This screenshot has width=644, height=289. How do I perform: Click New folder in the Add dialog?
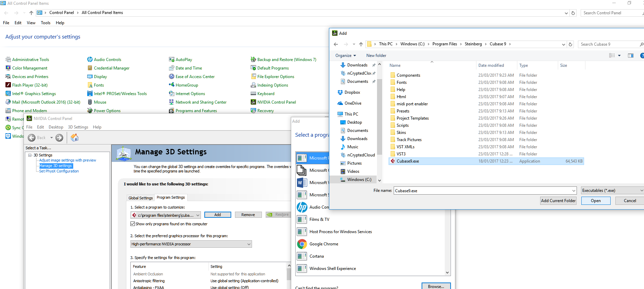[376, 56]
